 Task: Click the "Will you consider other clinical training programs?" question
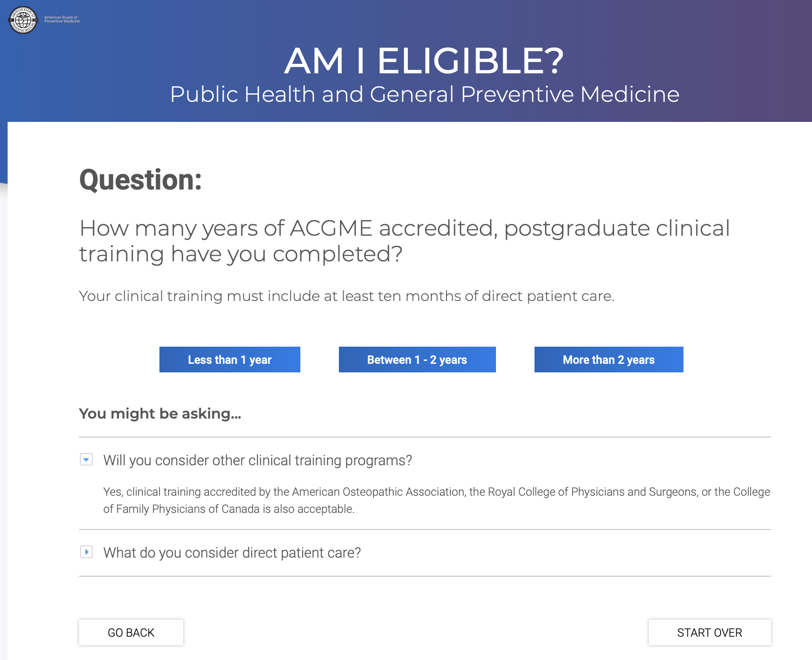[257, 460]
